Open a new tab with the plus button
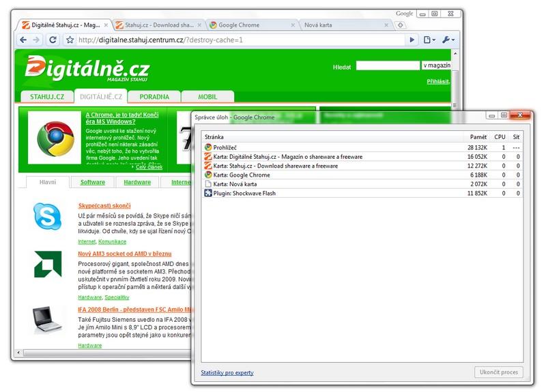The height and width of the screenshot is (392, 546). pos(401,25)
